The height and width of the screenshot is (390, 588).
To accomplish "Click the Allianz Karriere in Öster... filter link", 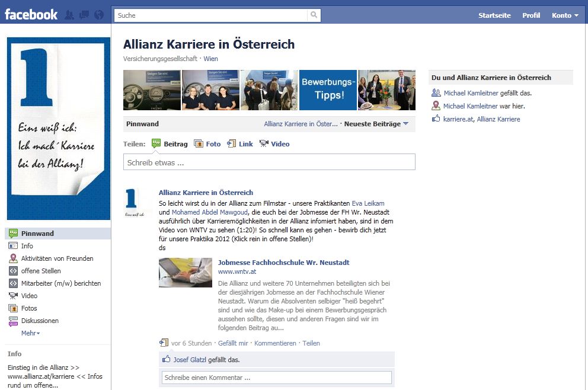I will point(301,124).
